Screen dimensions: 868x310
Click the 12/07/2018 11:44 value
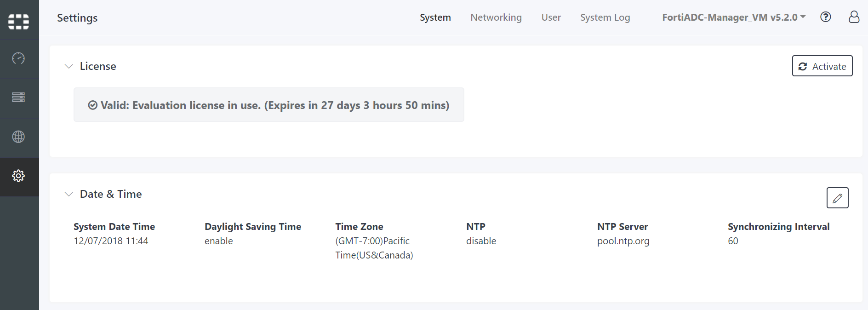point(111,241)
